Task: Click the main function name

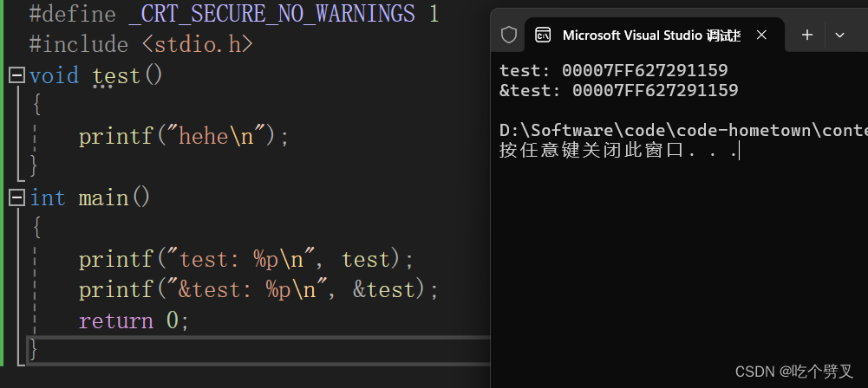Action: (x=103, y=197)
